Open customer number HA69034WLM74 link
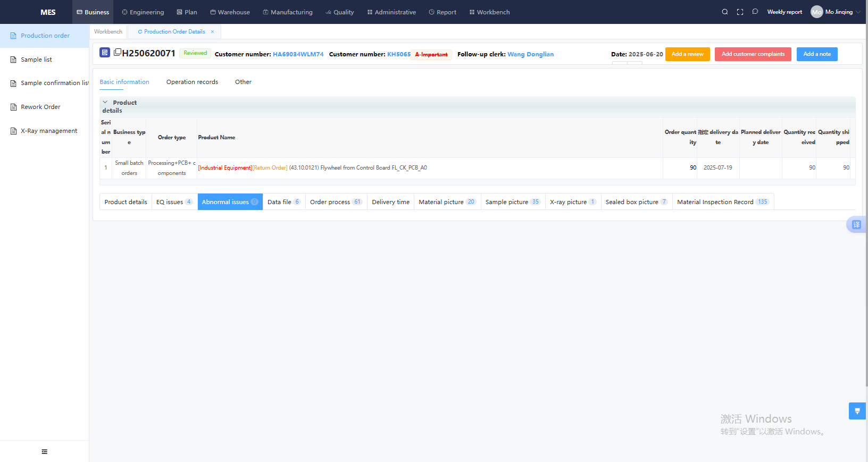The image size is (868, 462). [x=298, y=54]
